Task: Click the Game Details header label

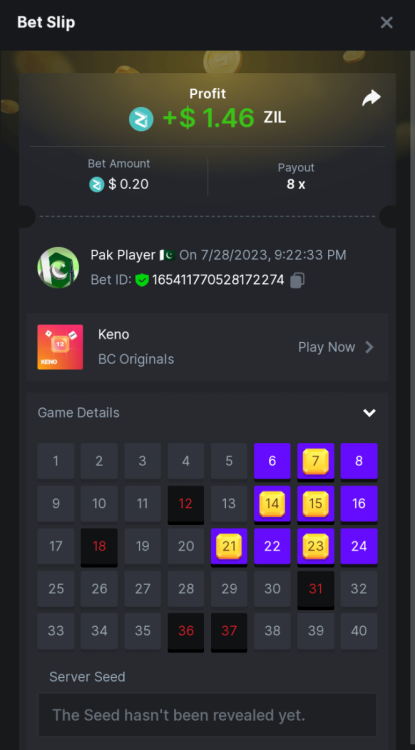Action: [x=78, y=413]
